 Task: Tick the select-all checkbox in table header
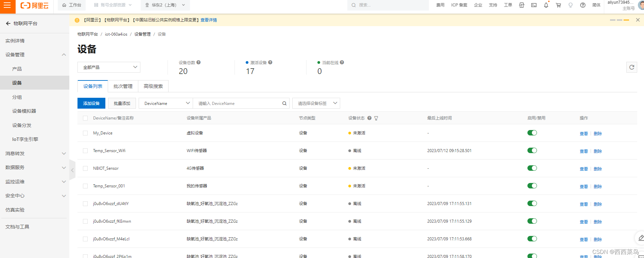coord(85,118)
